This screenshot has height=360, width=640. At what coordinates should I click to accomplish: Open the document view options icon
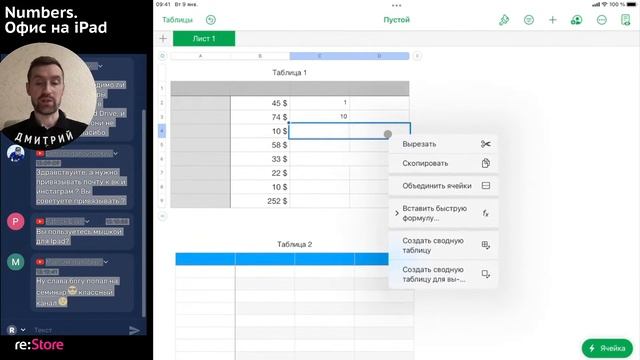[x=625, y=20]
